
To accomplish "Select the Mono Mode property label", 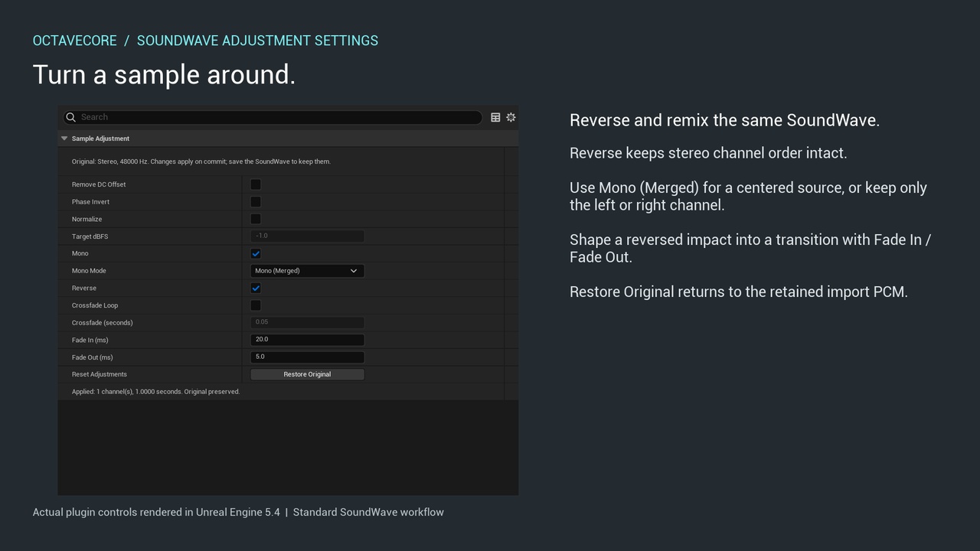I will coord(89,271).
